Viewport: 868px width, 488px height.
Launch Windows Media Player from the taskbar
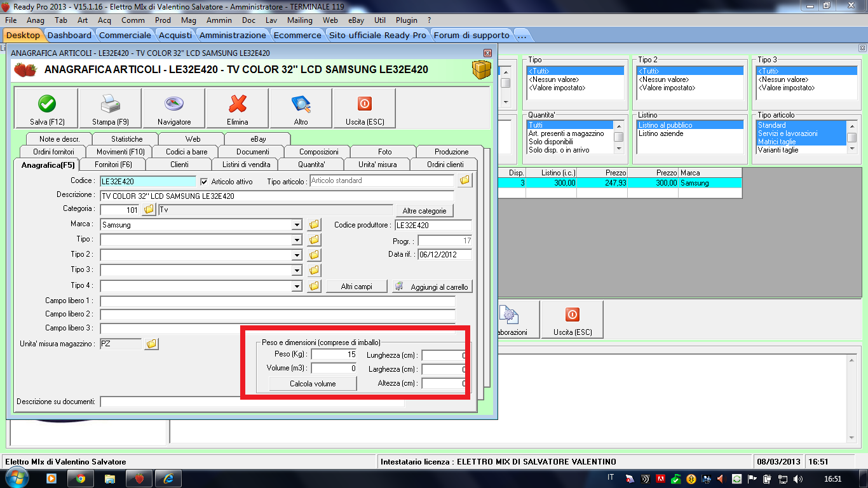(51, 478)
